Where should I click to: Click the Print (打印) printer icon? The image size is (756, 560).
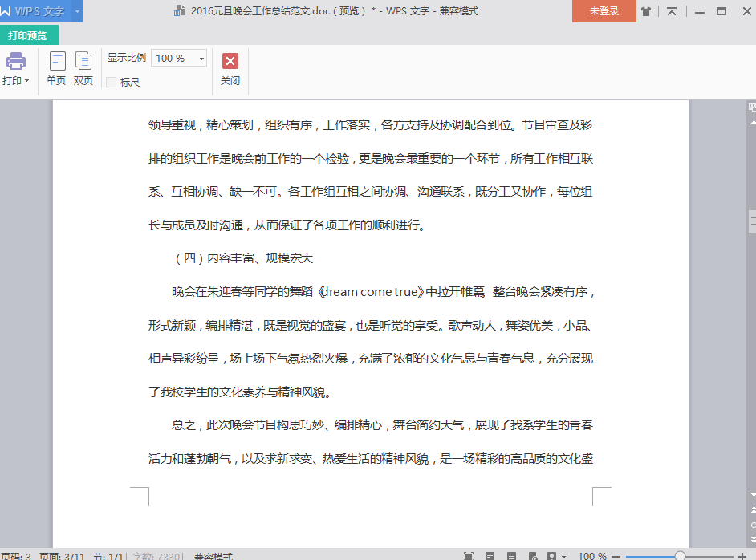(x=15, y=61)
